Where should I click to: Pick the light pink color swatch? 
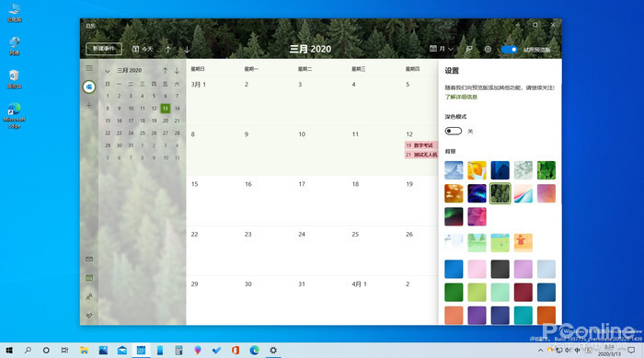point(477,270)
